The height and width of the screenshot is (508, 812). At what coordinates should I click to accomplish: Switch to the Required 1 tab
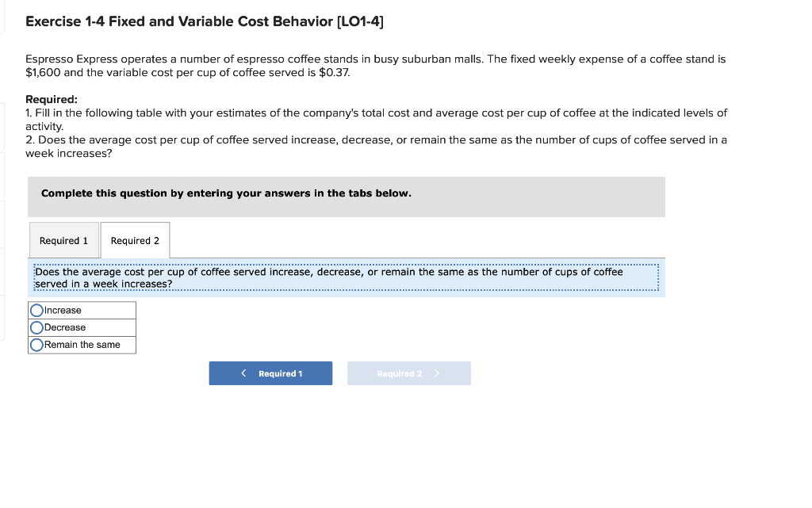pos(63,240)
